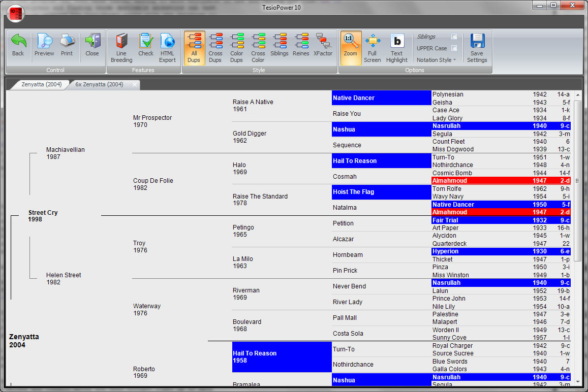Click Raise A Native 1961

tap(253, 105)
